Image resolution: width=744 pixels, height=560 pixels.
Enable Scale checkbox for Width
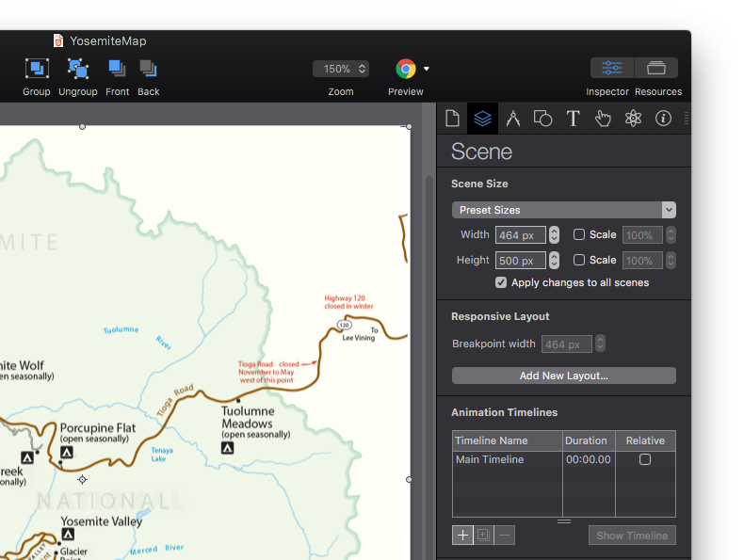(579, 235)
